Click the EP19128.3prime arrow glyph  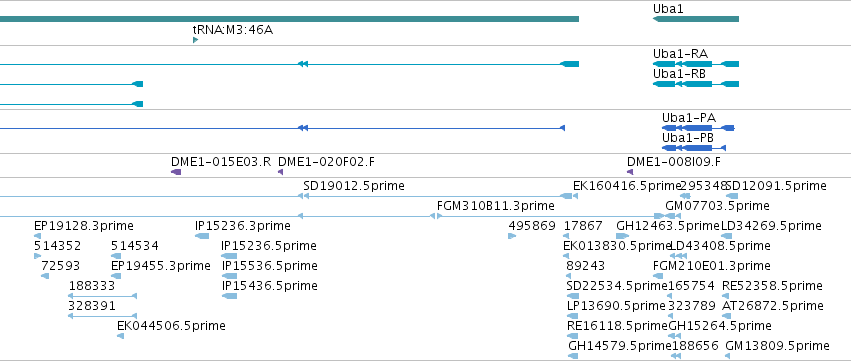(x=37, y=236)
